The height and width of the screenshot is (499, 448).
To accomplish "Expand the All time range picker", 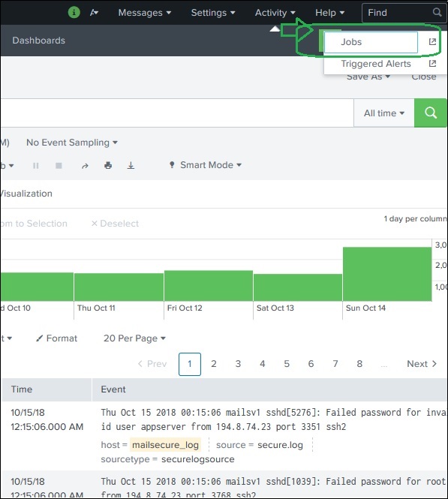I will 384,113.
